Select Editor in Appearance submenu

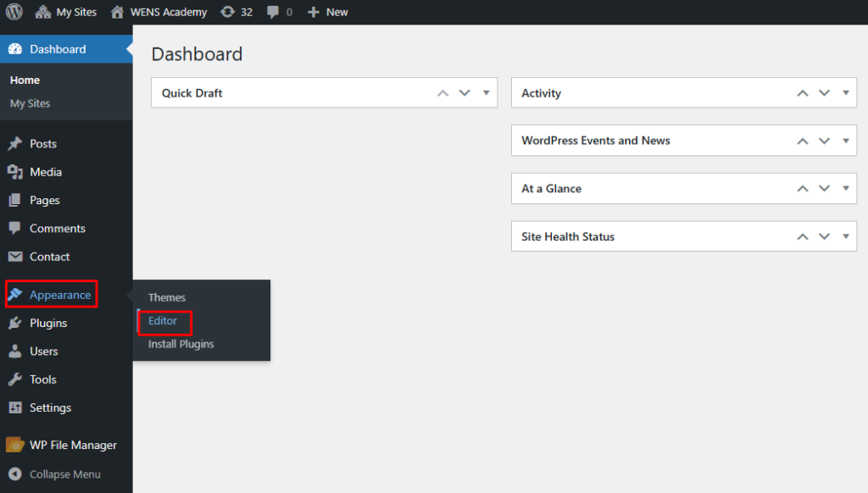coord(163,321)
